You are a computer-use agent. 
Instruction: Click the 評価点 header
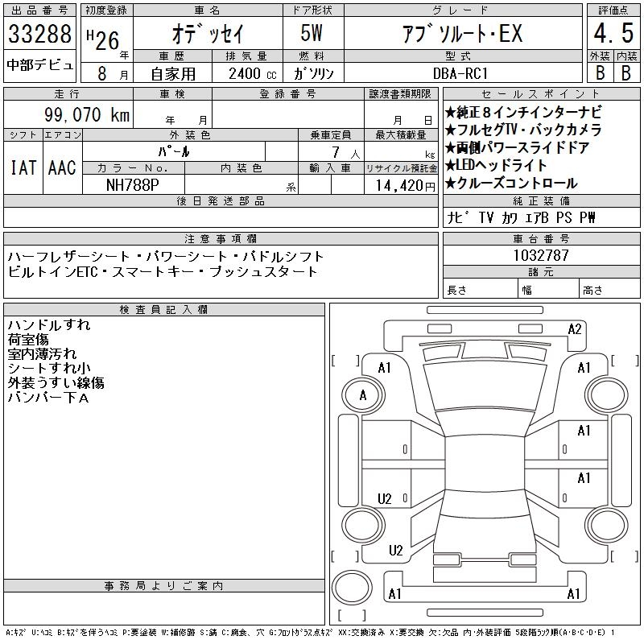[x=613, y=10]
